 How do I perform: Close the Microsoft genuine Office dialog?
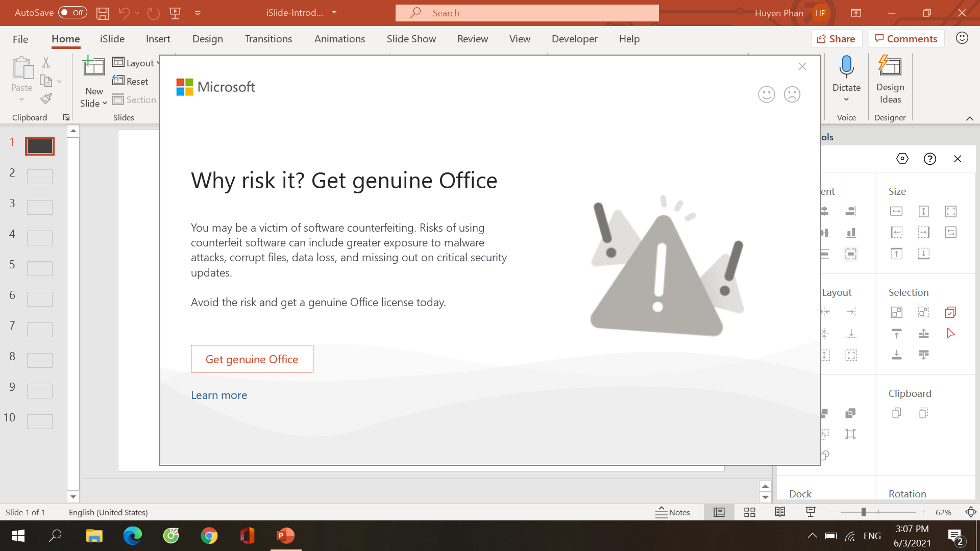802,66
